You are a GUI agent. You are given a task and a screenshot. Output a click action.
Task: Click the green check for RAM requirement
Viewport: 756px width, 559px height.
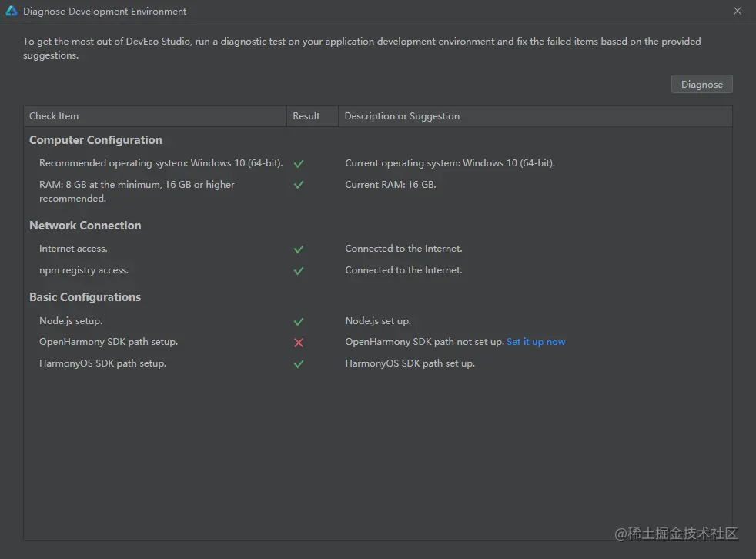point(299,185)
